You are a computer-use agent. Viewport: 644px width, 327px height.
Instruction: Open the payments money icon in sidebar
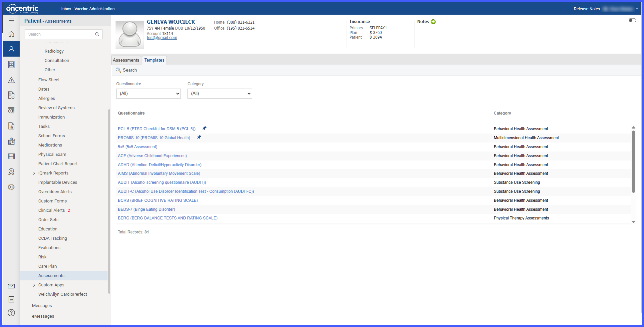11,111
